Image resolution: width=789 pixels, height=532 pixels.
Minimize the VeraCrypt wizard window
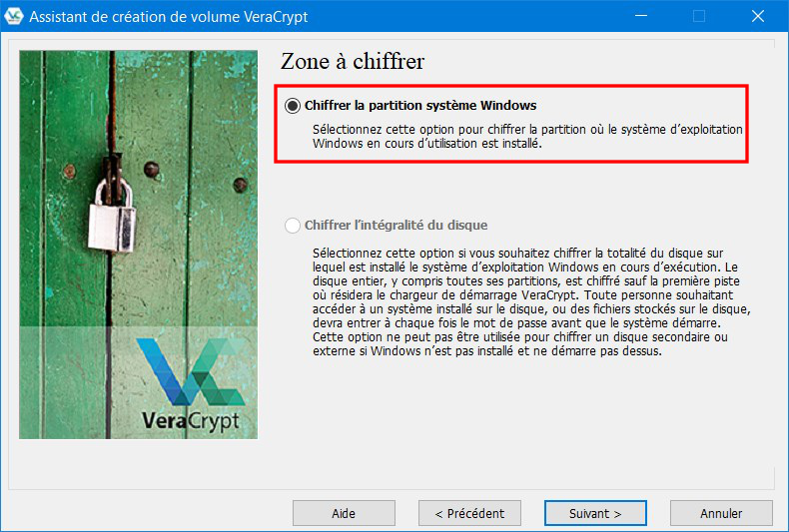tap(640, 16)
